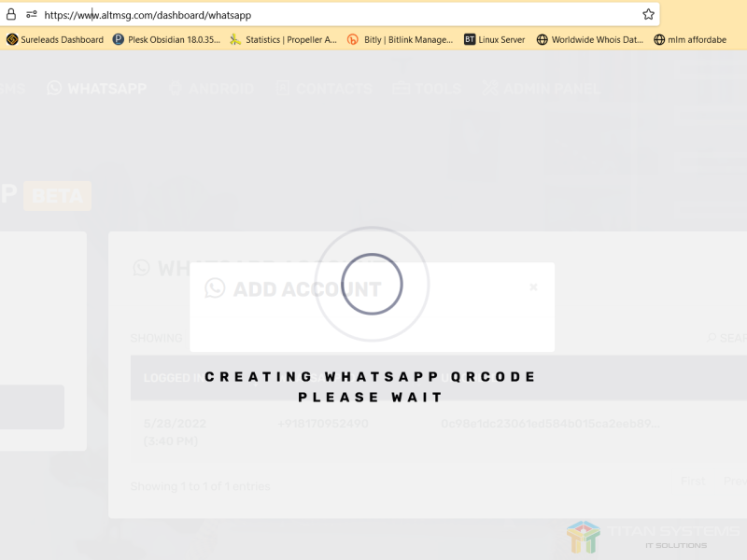Open the Android nav menu
Screen dimensions: 747x560
211,89
